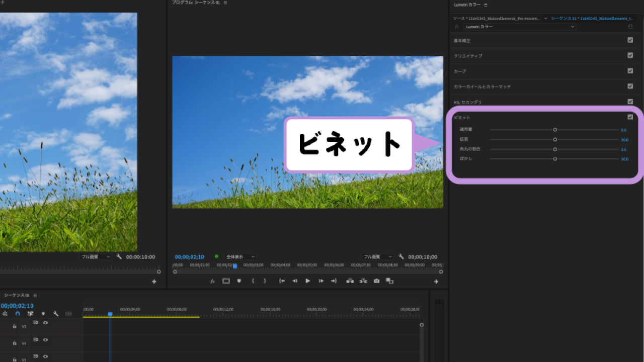Open the 全体表示 zoom level dropdown

(240, 256)
